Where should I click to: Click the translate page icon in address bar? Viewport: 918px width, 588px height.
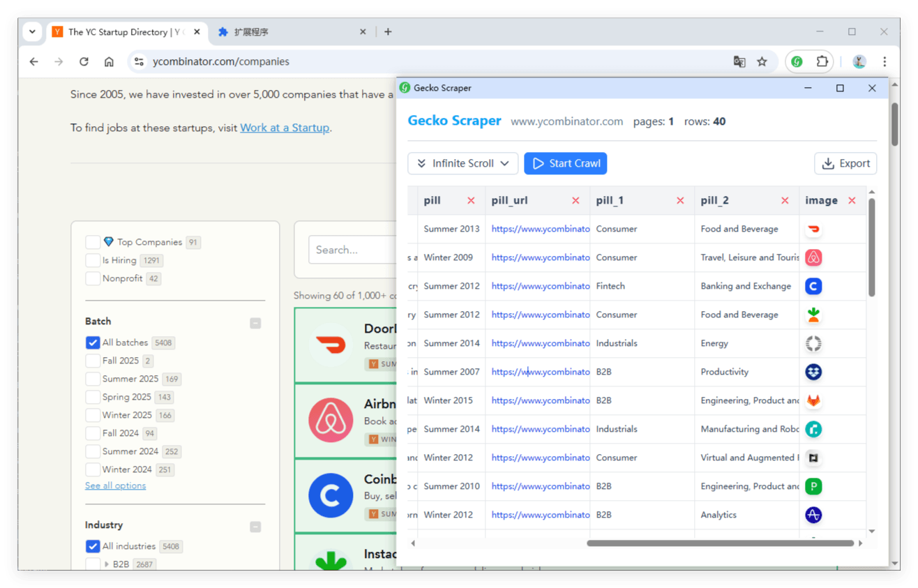coord(739,62)
